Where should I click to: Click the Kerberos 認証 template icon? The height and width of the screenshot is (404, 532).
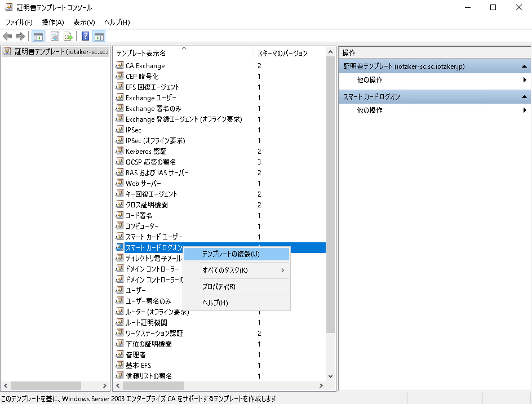[x=119, y=151]
